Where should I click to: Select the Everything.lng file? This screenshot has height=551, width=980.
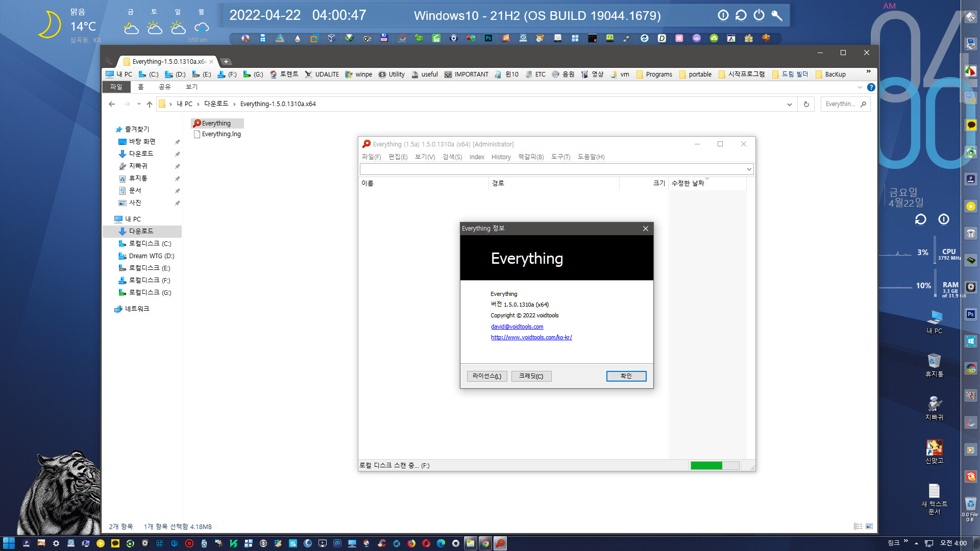(x=217, y=134)
